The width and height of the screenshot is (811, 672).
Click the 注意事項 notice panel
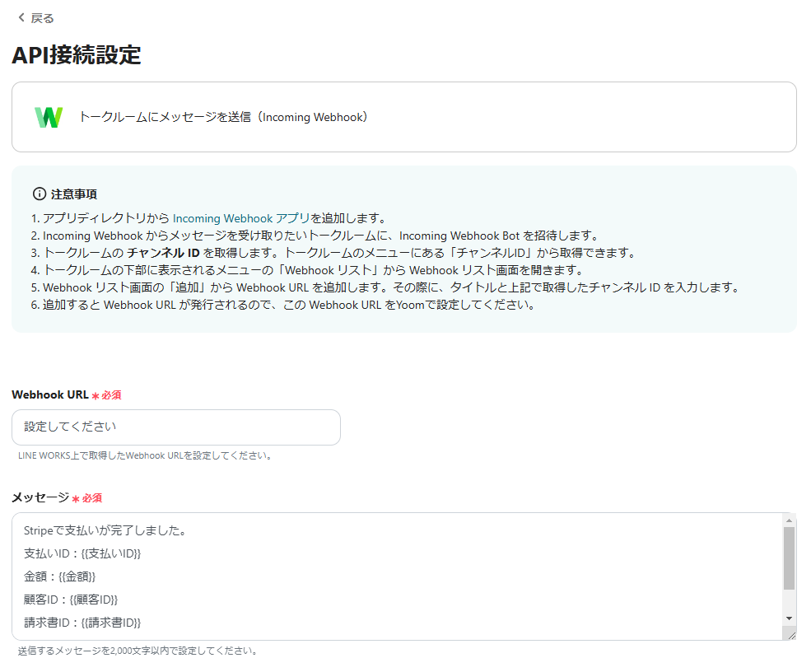tap(403, 247)
